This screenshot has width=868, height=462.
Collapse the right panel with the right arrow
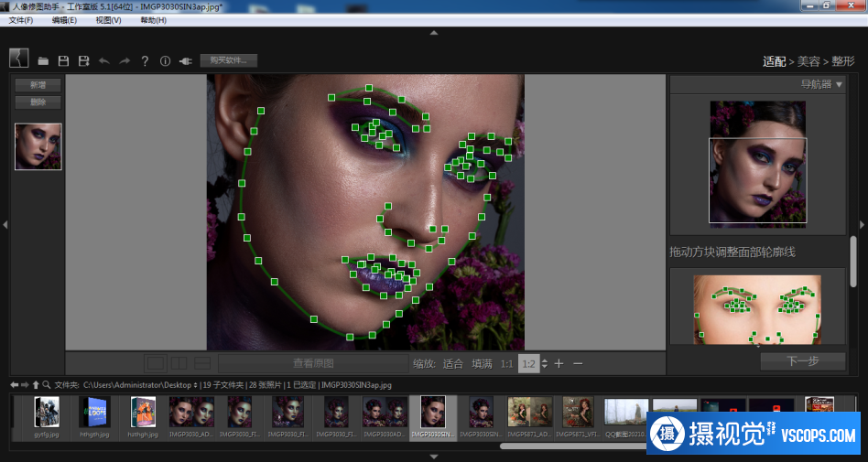click(x=862, y=225)
